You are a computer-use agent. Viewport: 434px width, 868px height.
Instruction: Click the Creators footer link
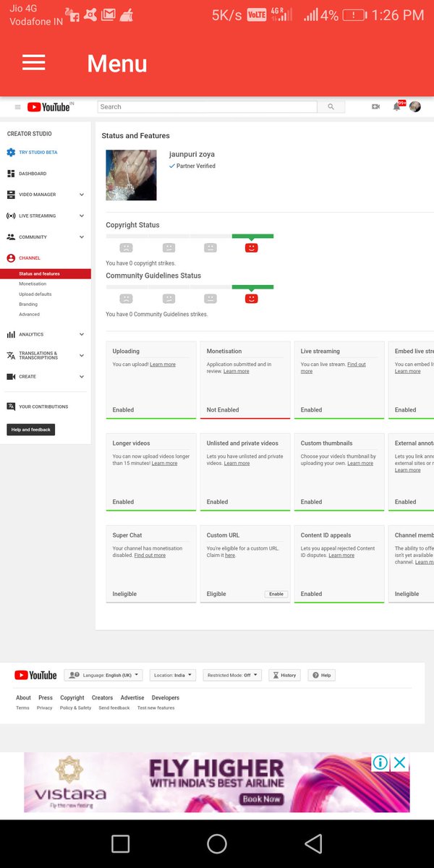(102, 698)
